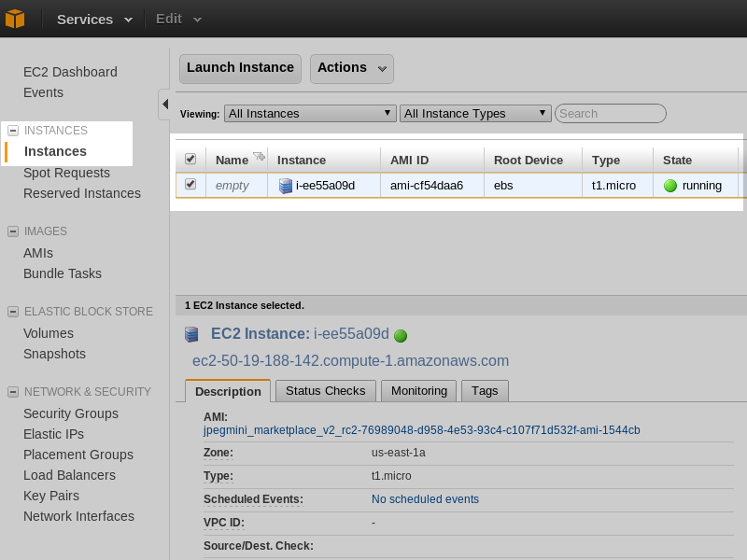Screen dimensions: 747x560
Task: Open Security Groups in sidebar
Action: [x=71, y=413]
